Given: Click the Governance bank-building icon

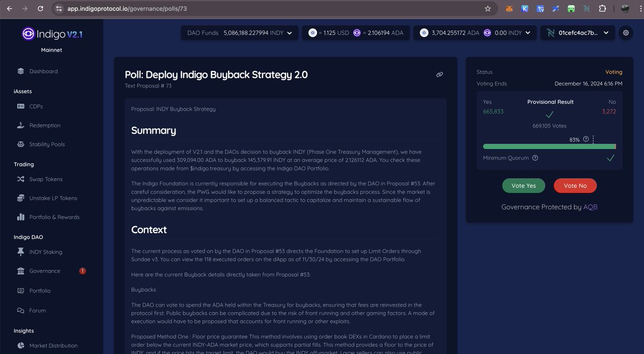Looking at the screenshot, I should point(21,271).
